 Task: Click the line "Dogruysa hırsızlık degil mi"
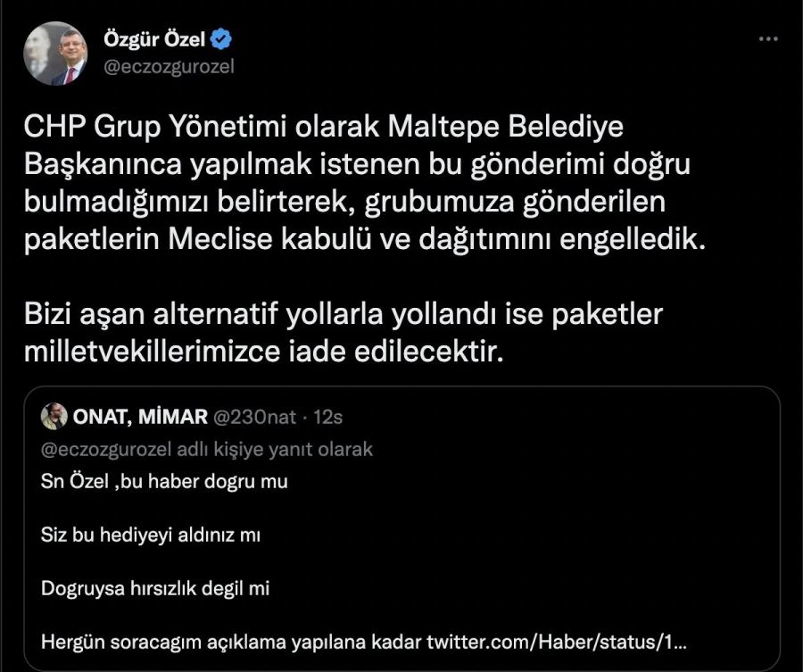click(x=155, y=589)
